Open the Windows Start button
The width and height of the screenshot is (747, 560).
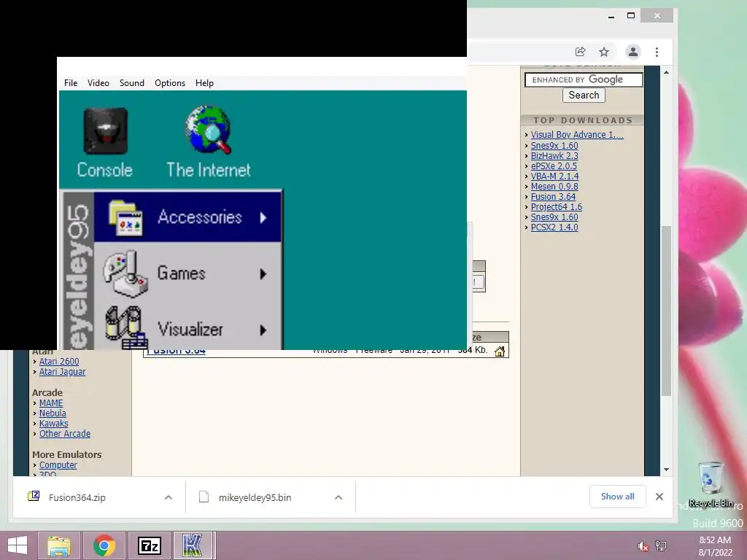(18, 545)
